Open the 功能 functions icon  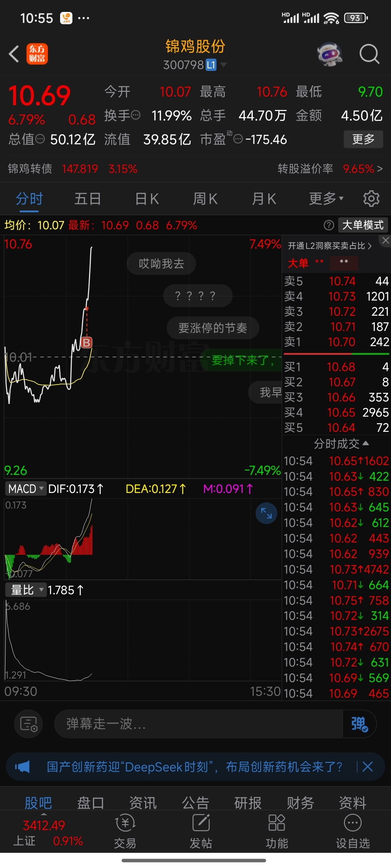[277, 831]
